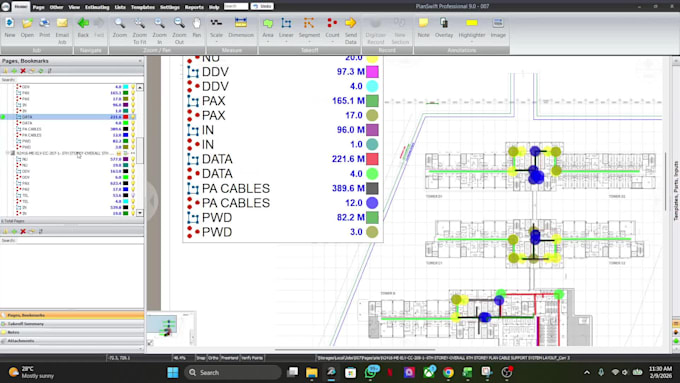Open Pages, Bookmarks panel dropdown arrow
The height and width of the screenshot is (383, 680).
140,61
